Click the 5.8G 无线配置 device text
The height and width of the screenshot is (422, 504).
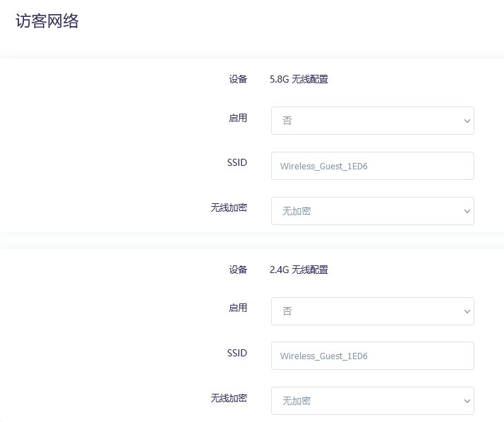(299, 79)
